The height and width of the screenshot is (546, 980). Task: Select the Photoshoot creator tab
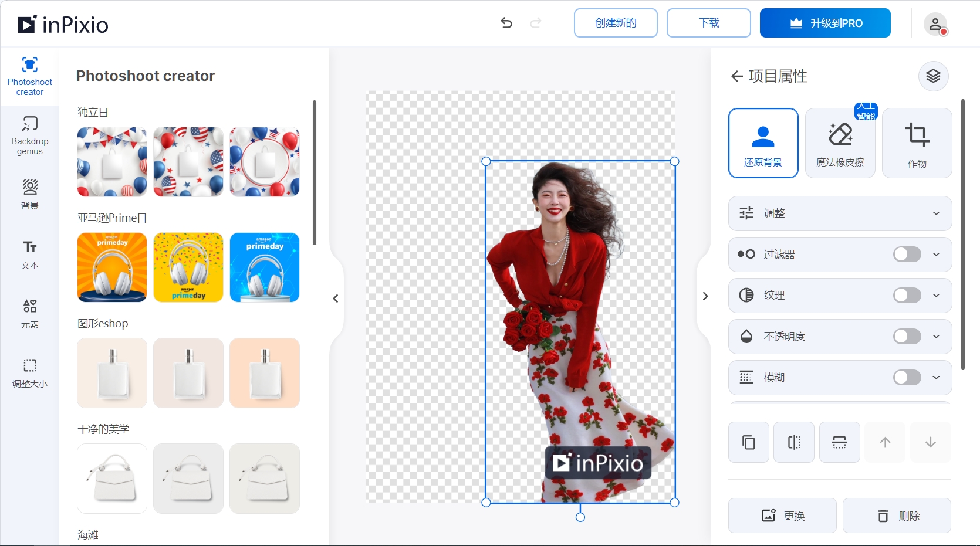pyautogui.click(x=30, y=76)
